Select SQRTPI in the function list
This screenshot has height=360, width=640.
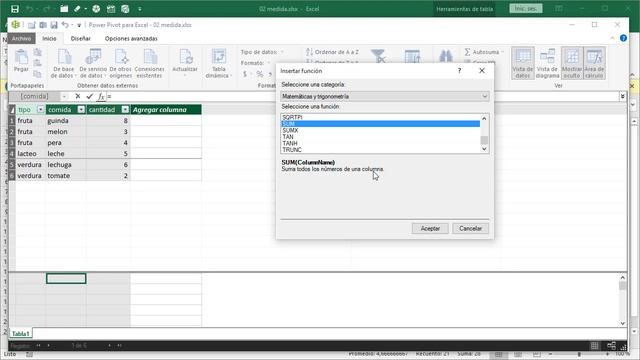[x=380, y=117]
